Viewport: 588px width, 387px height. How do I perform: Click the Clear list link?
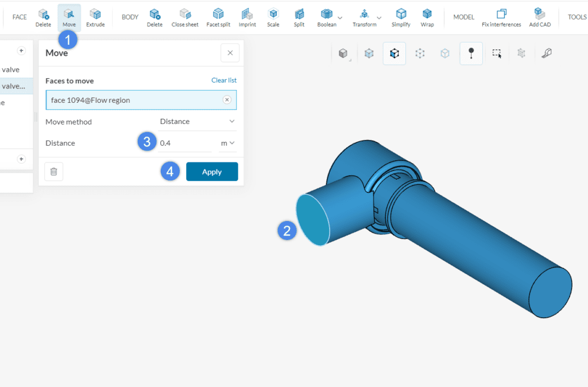(x=223, y=80)
